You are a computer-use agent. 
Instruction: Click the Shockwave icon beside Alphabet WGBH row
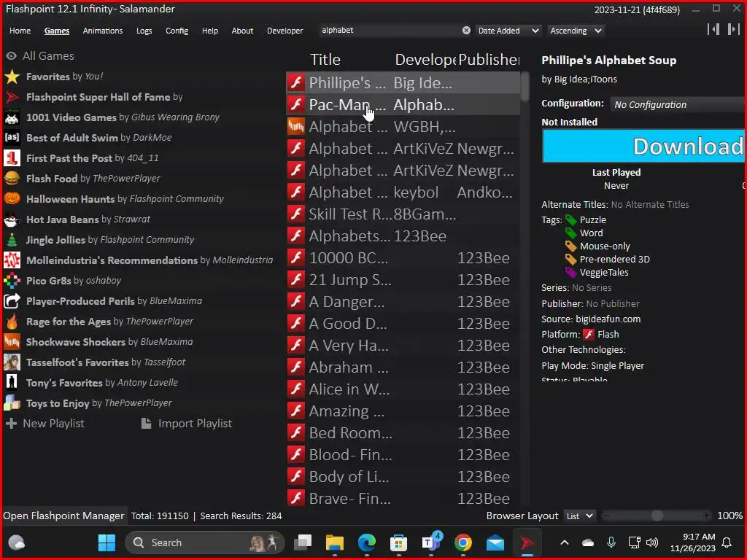(296, 127)
